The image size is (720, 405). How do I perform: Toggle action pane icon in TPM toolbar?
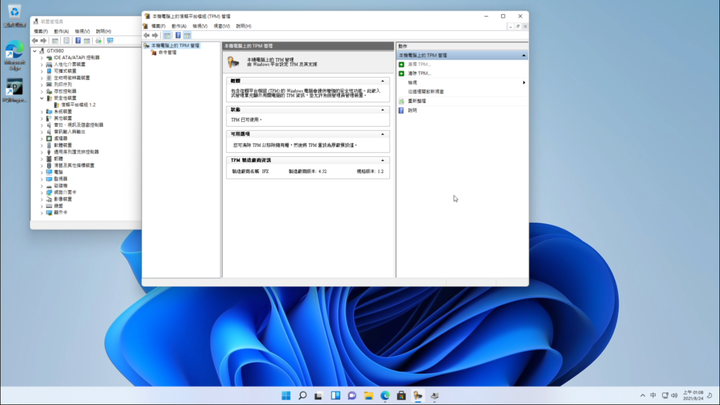[187, 35]
